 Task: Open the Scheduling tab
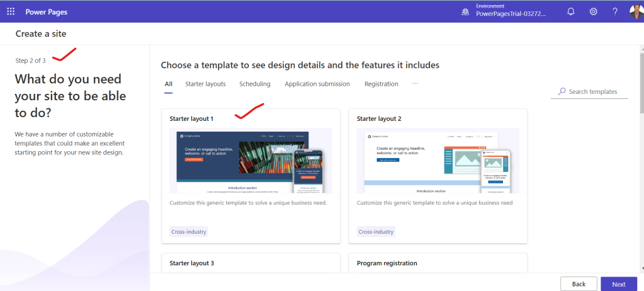[x=255, y=84]
